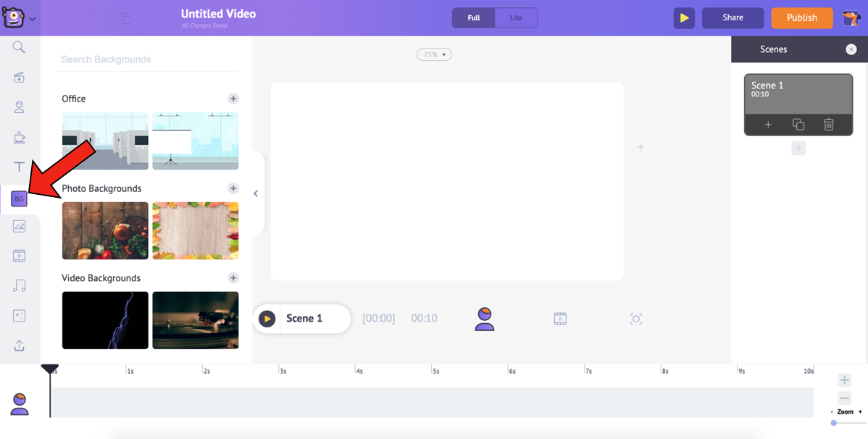Open the Props coffee cup icon
The height and width of the screenshot is (439, 868).
(x=19, y=137)
